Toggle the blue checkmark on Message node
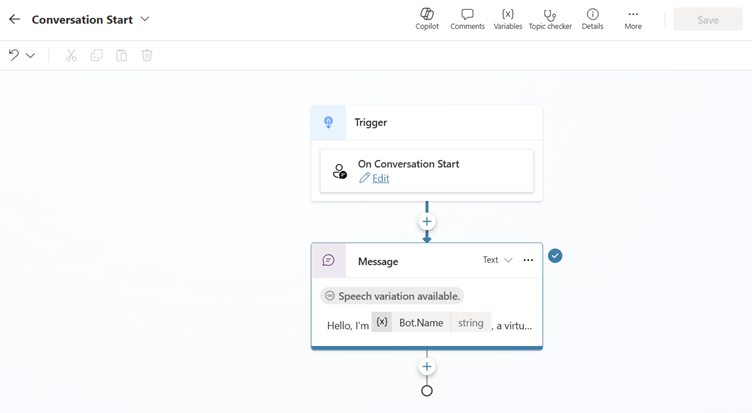752x413 pixels. 555,256
